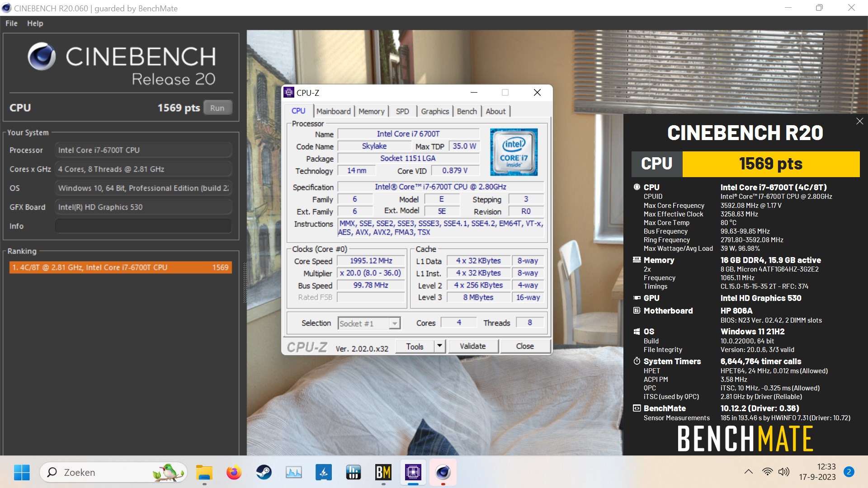Click the BenchMate version row icon
This screenshot has height=488, width=868.
637,408
